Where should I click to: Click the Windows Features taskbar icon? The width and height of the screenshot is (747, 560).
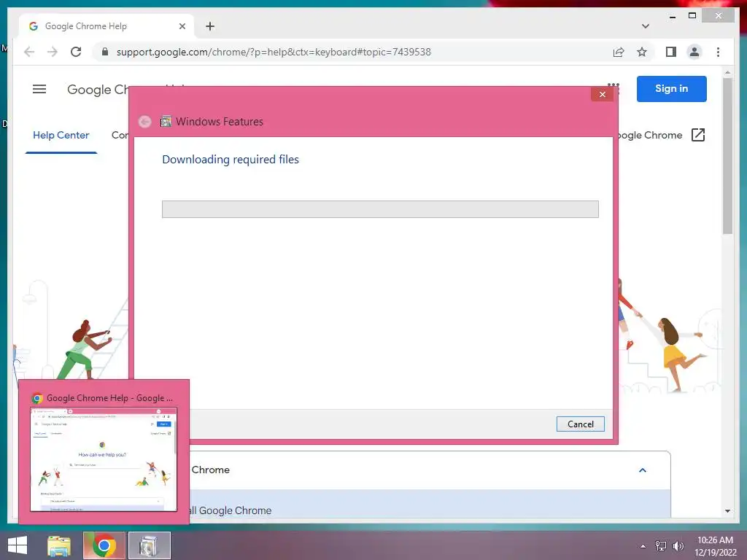149,545
